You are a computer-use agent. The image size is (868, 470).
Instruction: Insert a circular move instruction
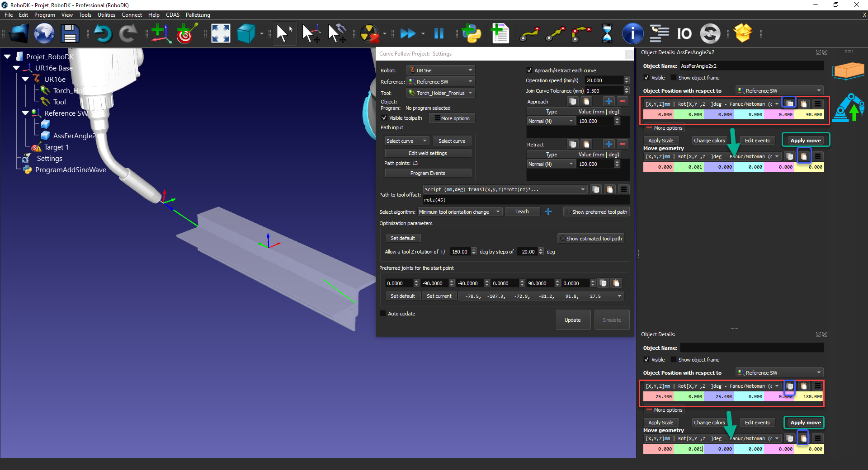tap(581, 34)
